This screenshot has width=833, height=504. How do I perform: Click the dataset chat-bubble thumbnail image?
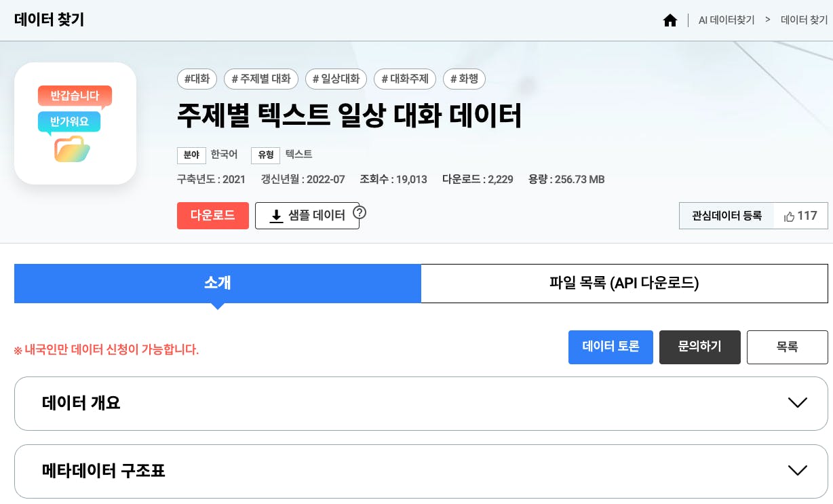75,123
